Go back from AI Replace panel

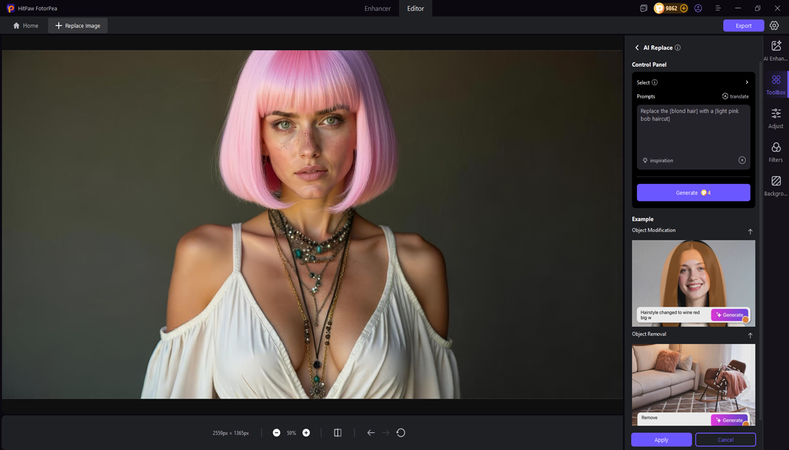(x=637, y=47)
